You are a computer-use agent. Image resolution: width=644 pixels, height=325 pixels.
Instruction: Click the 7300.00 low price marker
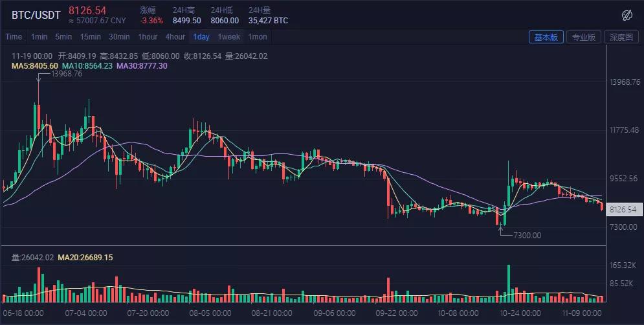coord(526,235)
